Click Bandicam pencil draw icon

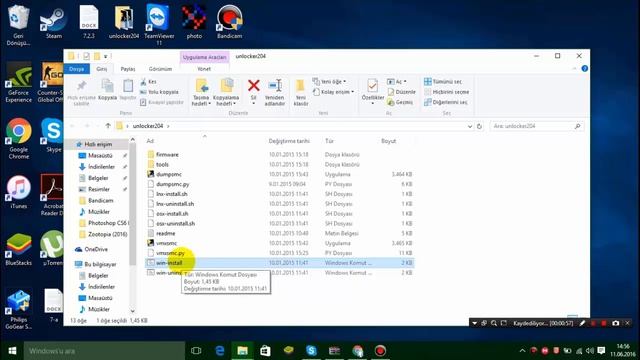582,323
